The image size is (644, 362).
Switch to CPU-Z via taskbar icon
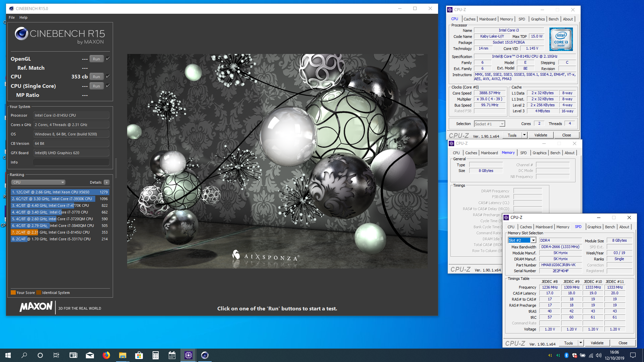188,355
